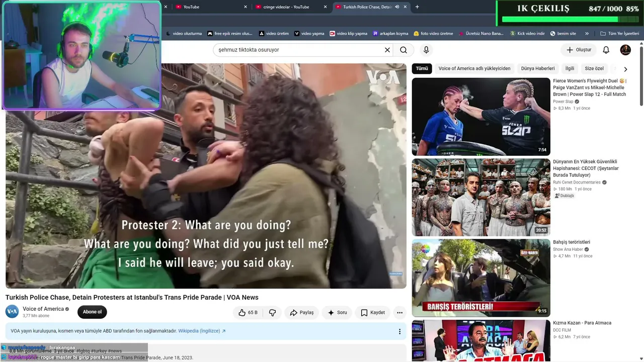This screenshot has height=362, width=644.
Task: Open Dünyanın En Yüksek Güvenlikli Hapishanesi title
Action: [x=586, y=168]
